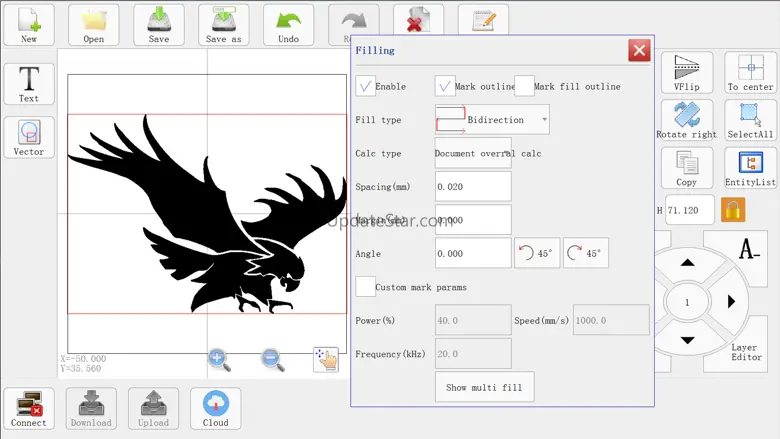Apply VFlip to the object
Image resolution: width=780 pixels, height=439 pixels.
click(x=686, y=73)
